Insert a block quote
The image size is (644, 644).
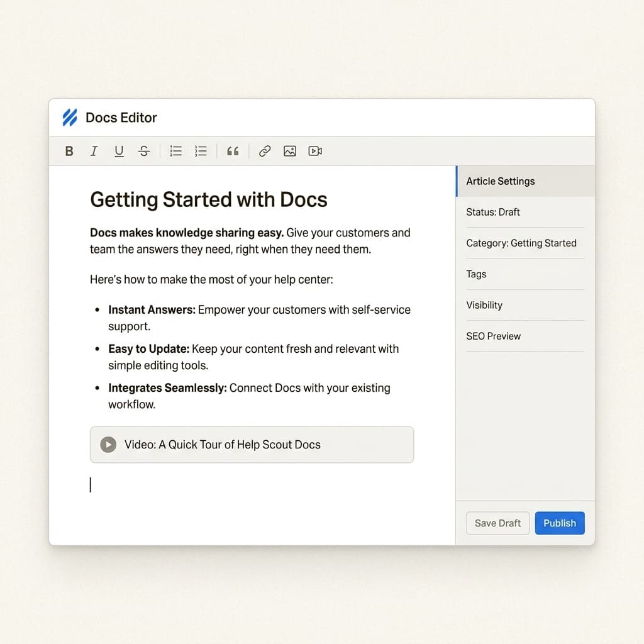(233, 151)
